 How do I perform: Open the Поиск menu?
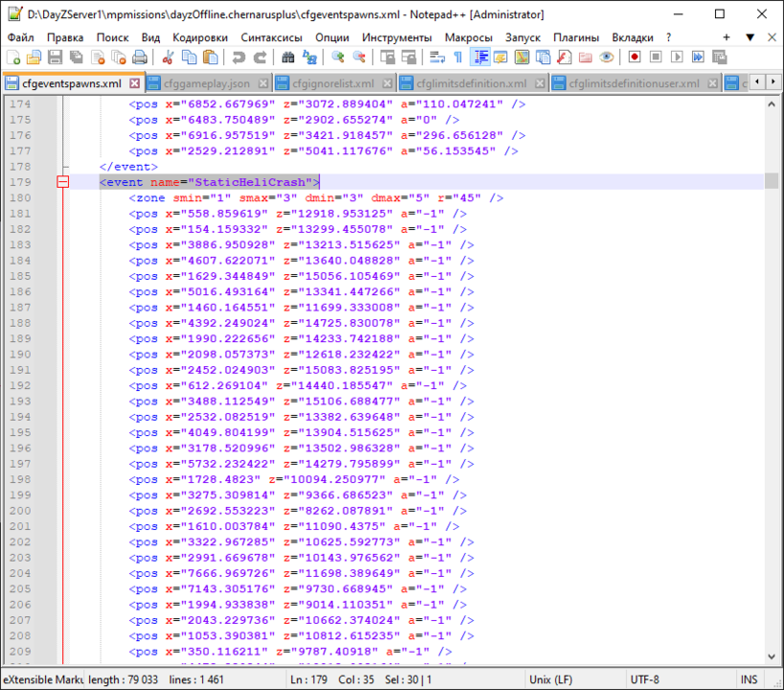(112, 37)
